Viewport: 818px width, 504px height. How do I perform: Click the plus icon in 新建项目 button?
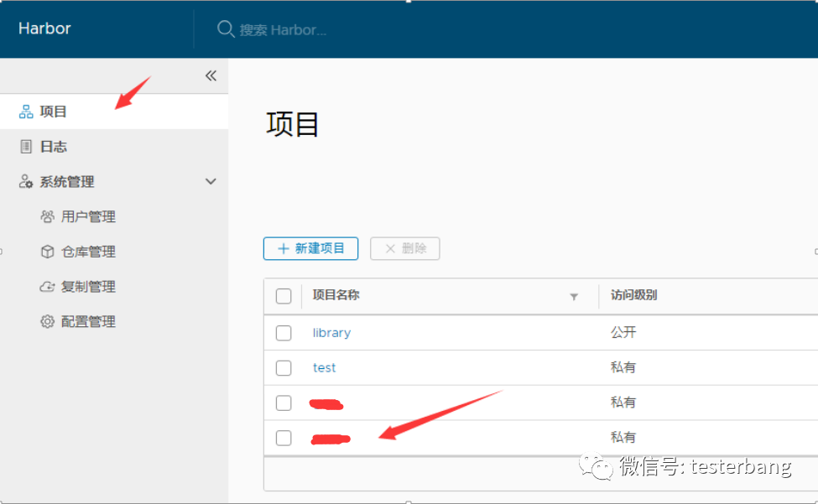(284, 248)
